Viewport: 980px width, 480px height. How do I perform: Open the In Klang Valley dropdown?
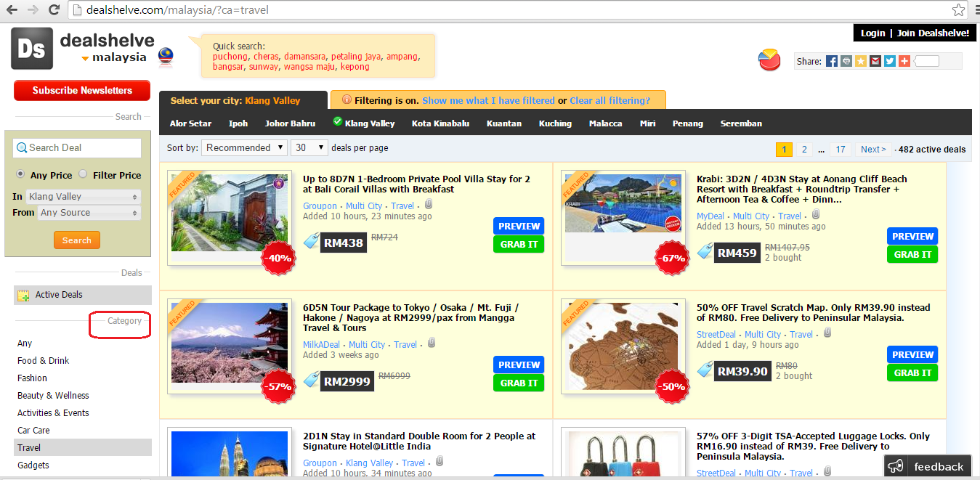(x=84, y=197)
